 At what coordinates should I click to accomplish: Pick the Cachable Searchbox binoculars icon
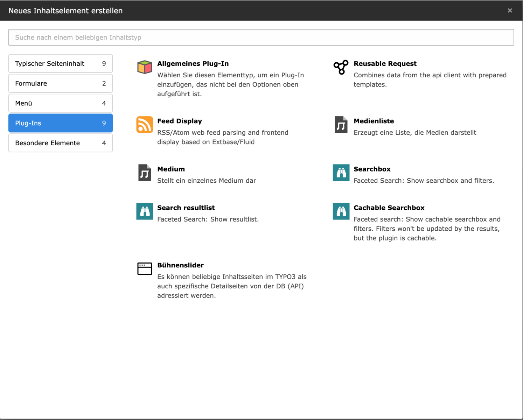[x=341, y=211]
